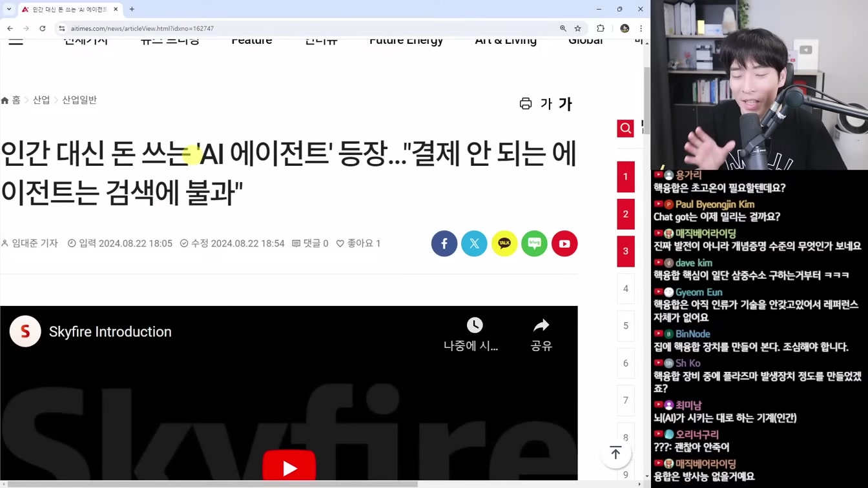Click the Skyfire Introduction video title

(110, 332)
